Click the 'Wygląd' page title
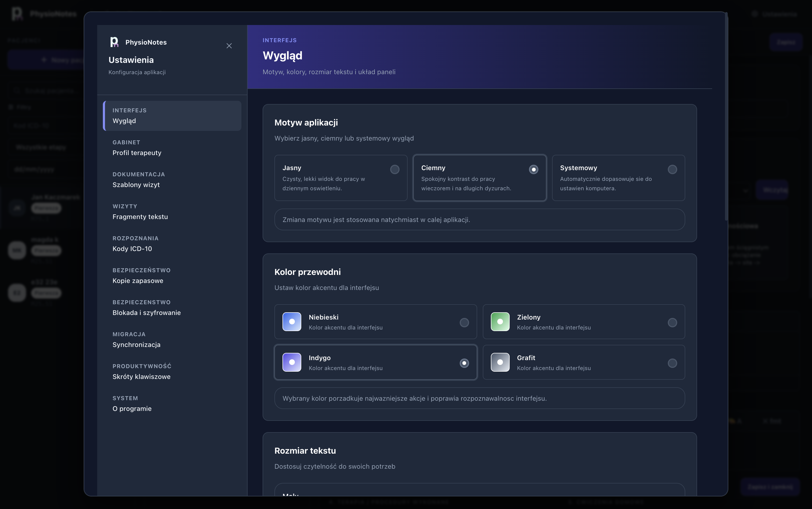The width and height of the screenshot is (812, 509). 282,56
